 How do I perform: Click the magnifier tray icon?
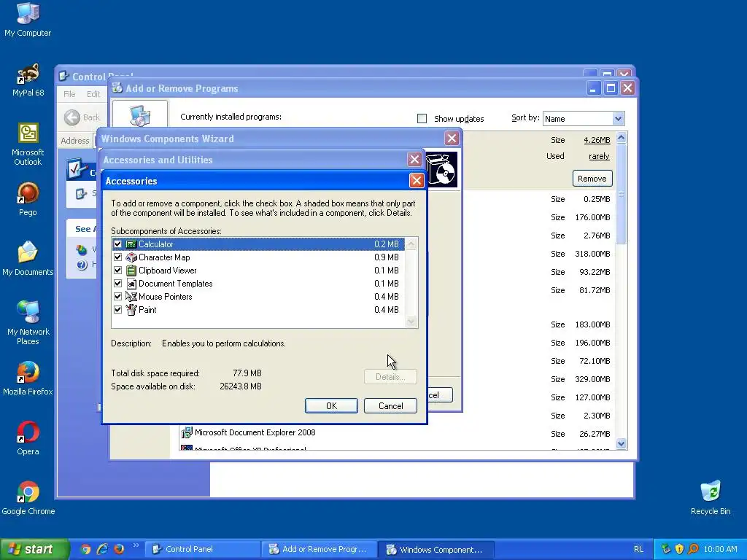click(693, 549)
